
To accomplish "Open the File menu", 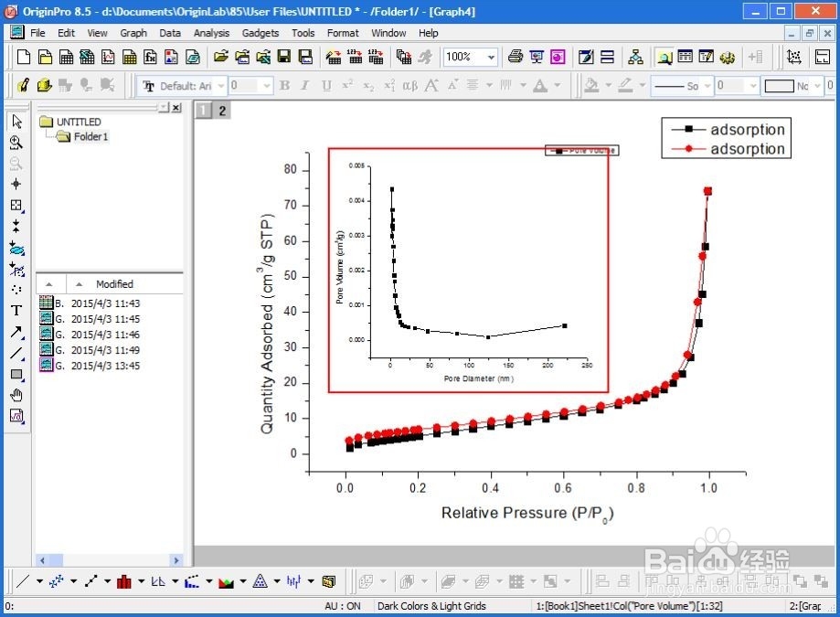I will click(x=37, y=33).
